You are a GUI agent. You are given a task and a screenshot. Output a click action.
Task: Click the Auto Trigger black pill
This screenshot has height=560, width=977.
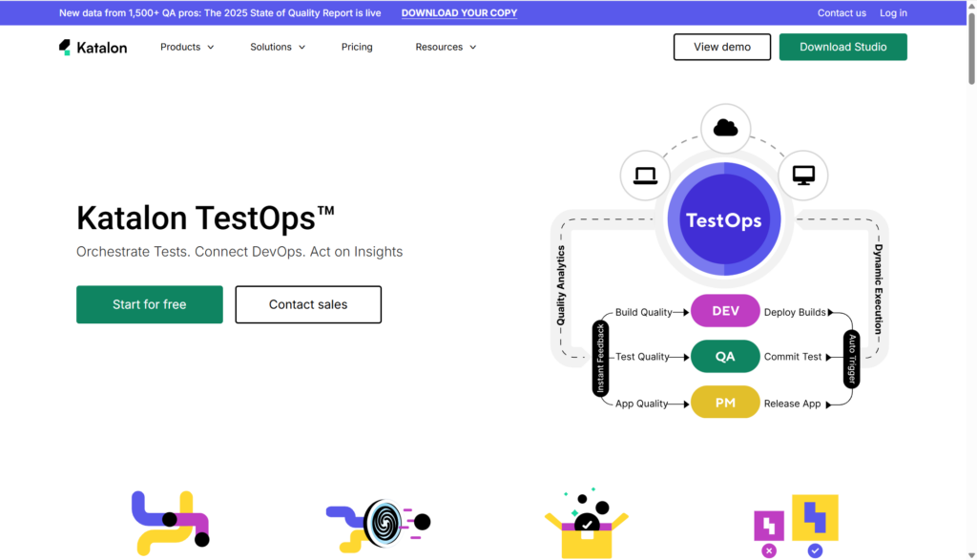(x=851, y=359)
